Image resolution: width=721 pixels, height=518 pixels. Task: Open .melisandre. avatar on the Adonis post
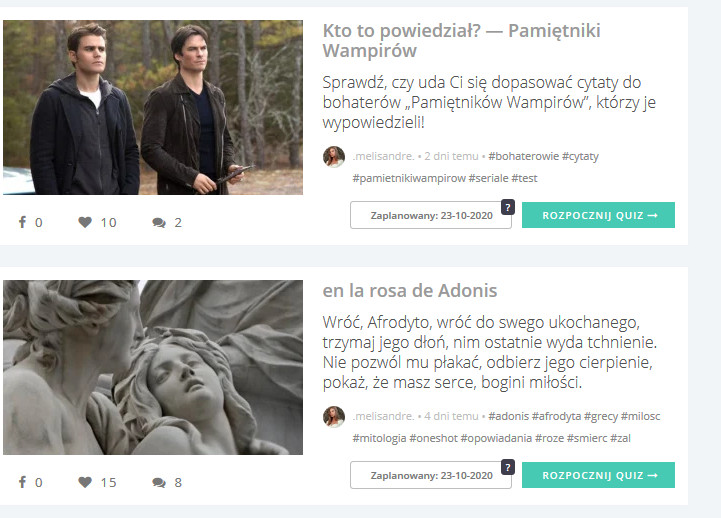point(334,417)
